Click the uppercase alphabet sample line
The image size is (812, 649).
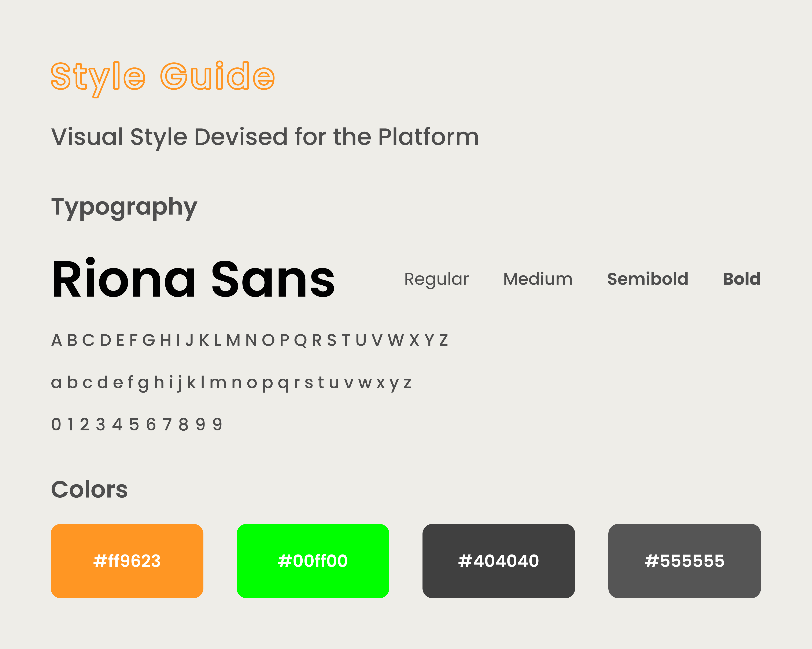coord(249,340)
